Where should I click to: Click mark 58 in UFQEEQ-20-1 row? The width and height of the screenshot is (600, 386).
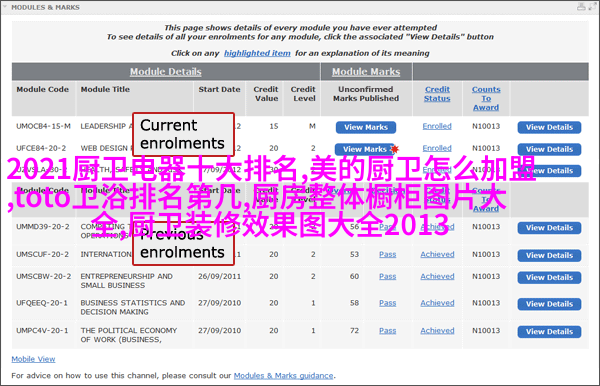coord(354,303)
